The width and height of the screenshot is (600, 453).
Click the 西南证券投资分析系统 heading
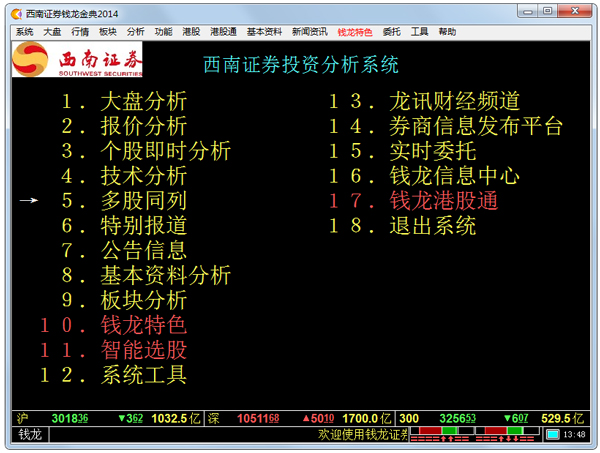coord(301,64)
